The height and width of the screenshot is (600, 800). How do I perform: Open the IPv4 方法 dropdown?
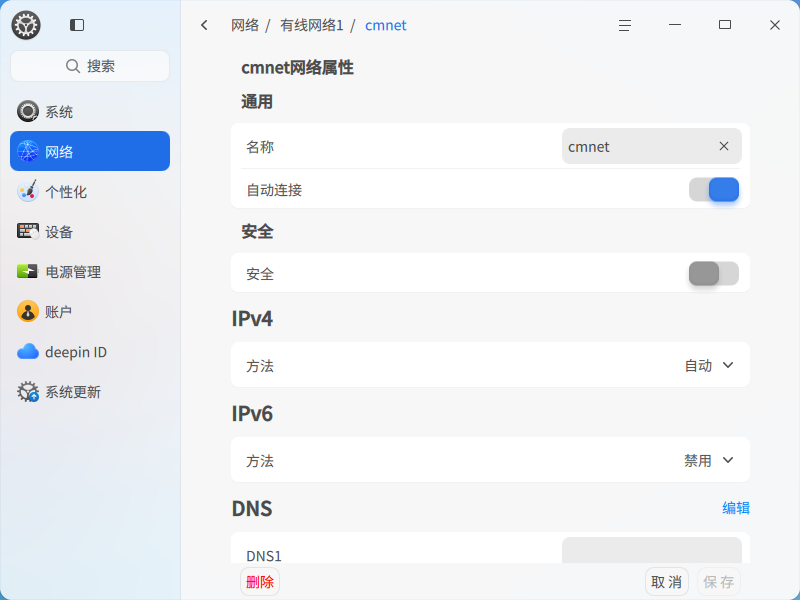coord(709,365)
